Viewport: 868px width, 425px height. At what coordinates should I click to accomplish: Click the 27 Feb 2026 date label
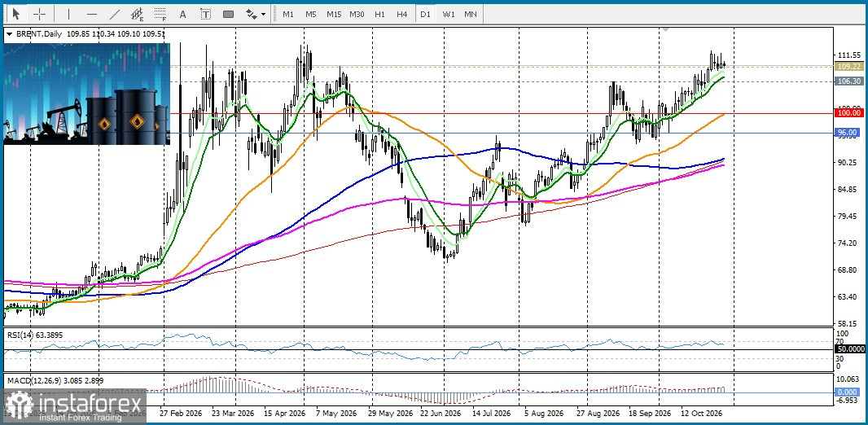(x=180, y=414)
